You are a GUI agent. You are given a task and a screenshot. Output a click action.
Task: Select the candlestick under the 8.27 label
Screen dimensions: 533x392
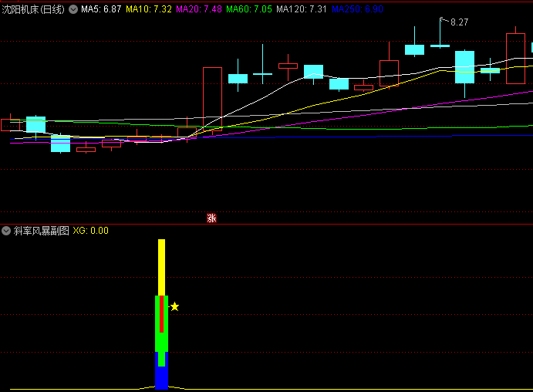(440, 46)
